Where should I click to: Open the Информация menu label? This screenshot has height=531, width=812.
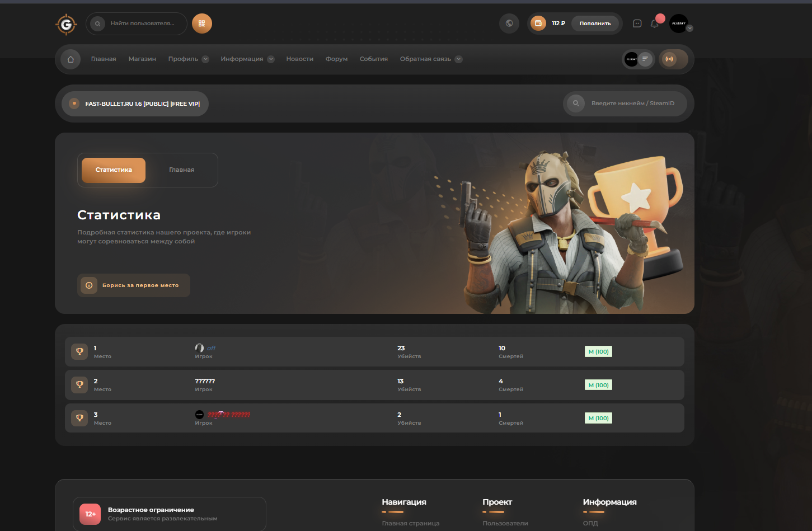coord(242,59)
